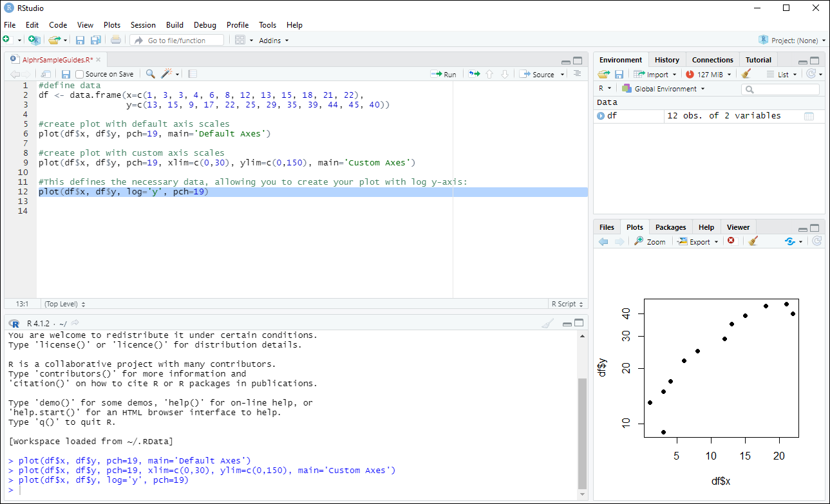Switch to the Packages tab
The height and width of the screenshot is (504, 830).
670,227
